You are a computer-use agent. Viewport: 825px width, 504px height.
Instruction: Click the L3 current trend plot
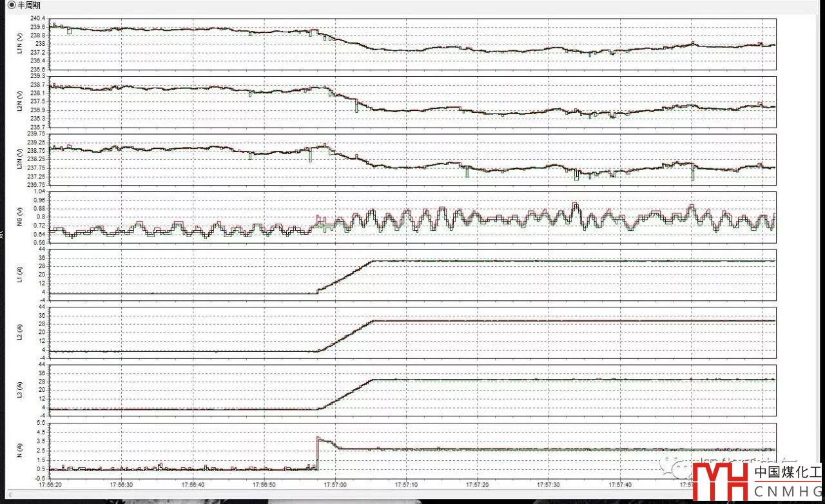[412, 390]
